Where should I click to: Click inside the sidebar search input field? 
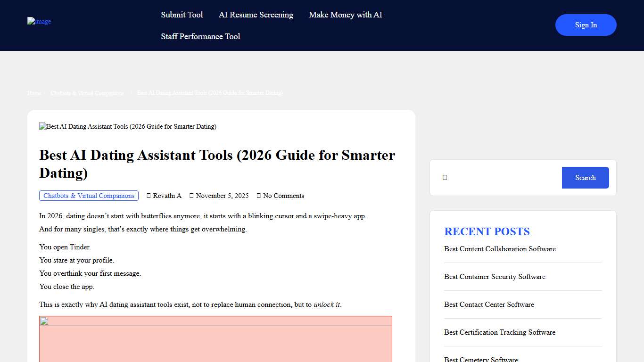(500, 177)
